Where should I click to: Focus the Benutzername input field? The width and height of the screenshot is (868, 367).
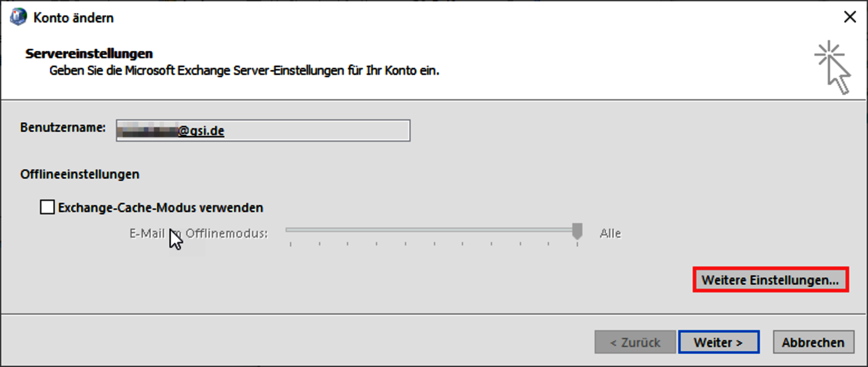click(x=306, y=130)
